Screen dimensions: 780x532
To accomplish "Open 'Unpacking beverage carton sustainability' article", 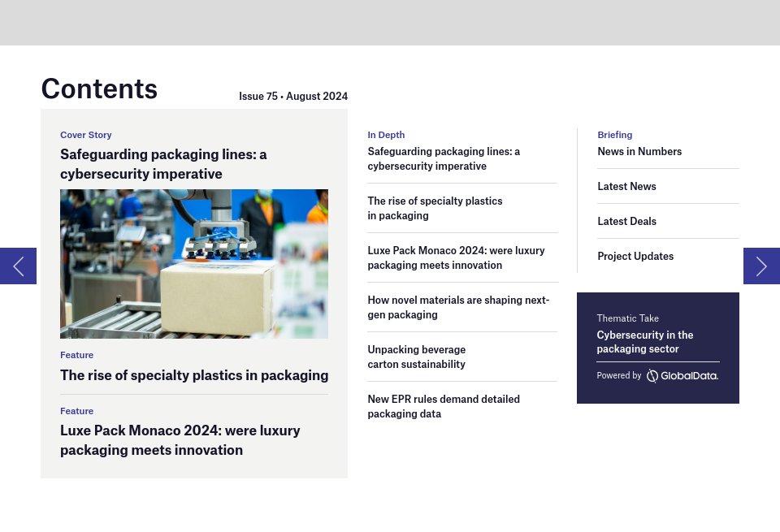I will pos(416,357).
